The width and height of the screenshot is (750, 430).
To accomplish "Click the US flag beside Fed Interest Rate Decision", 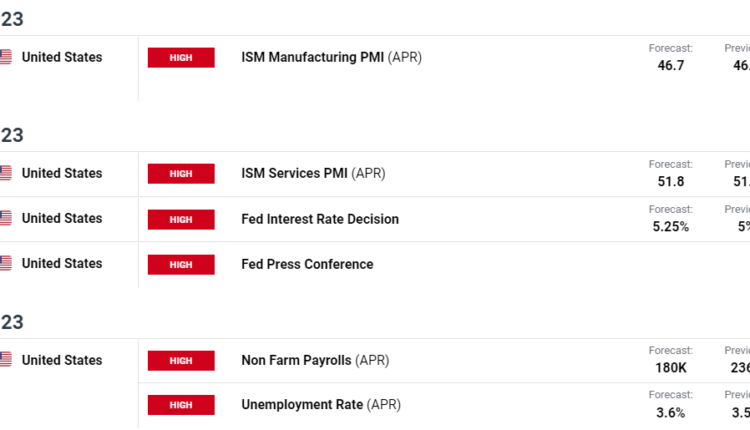I will 5,219.
